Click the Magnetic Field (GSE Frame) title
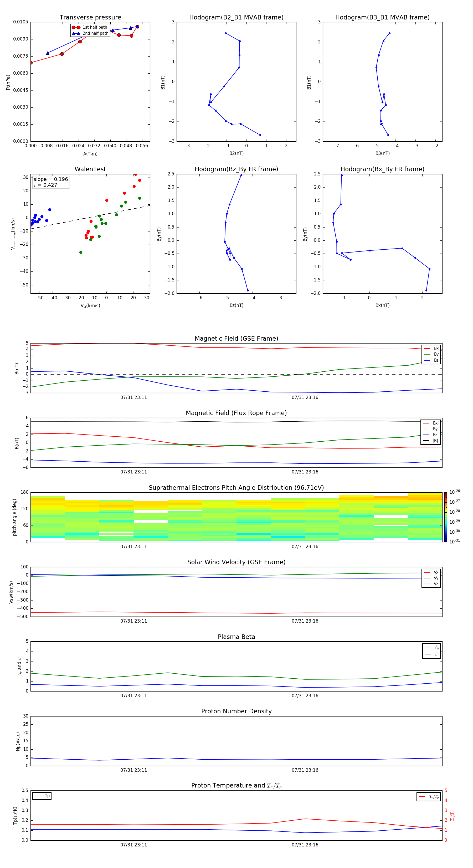This screenshot has width=473, height=868. point(236,339)
